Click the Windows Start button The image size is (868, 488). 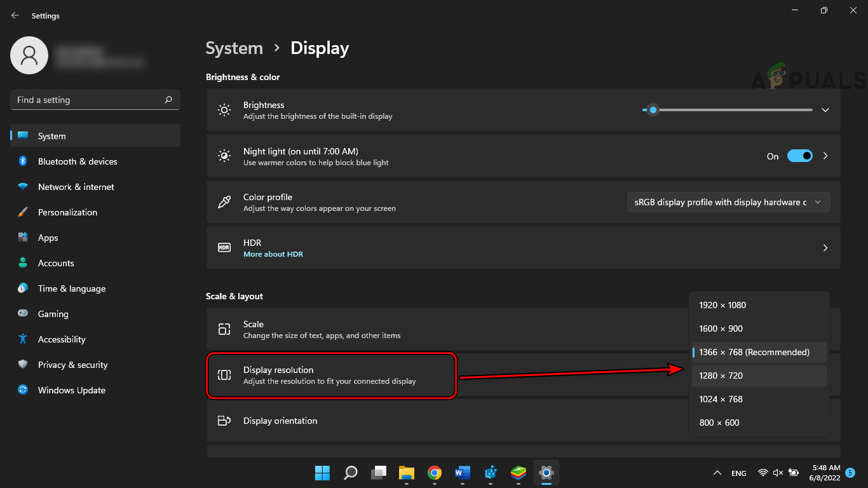(322, 473)
